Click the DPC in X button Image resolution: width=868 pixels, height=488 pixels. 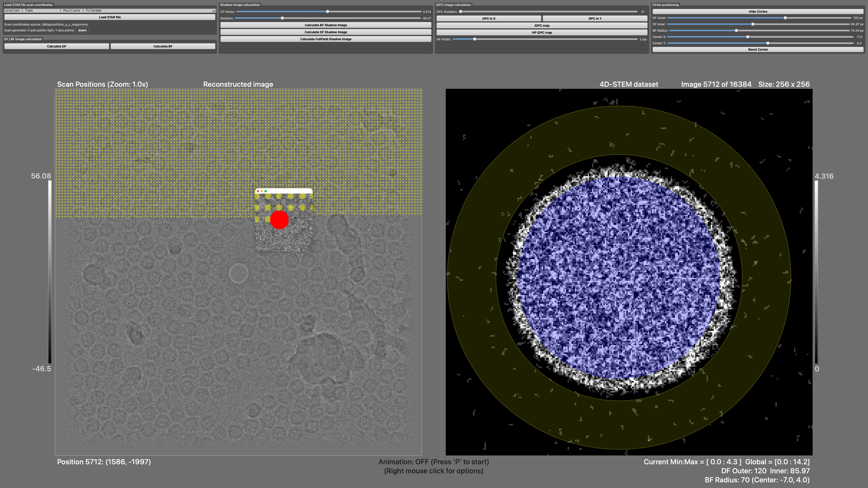pyautogui.click(x=488, y=19)
